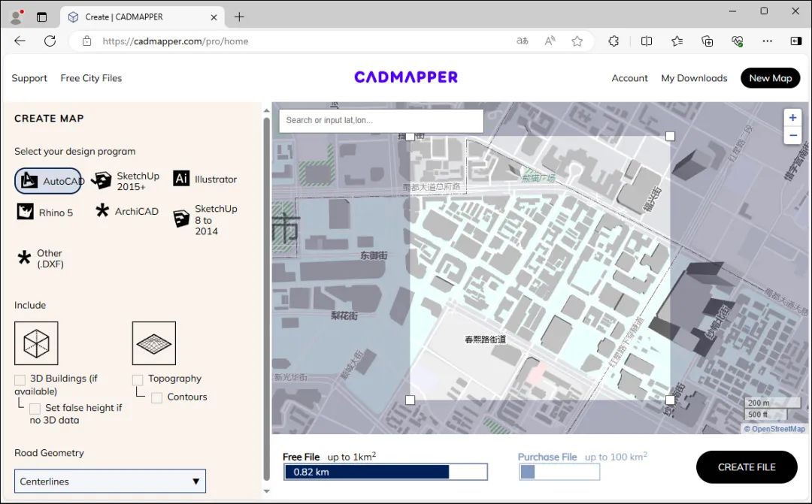This screenshot has height=504, width=812.
Task: Open browser extensions menu
Action: [614, 41]
